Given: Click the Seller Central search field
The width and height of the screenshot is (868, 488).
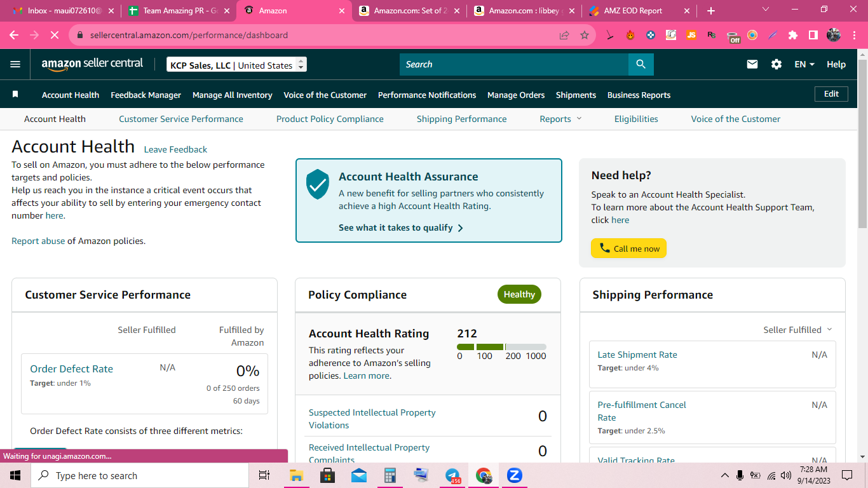Looking at the screenshot, I should coord(514,64).
